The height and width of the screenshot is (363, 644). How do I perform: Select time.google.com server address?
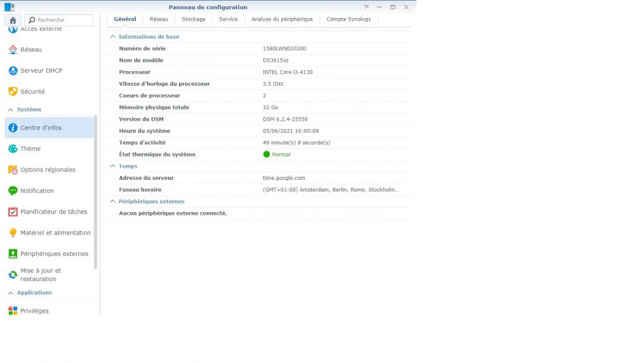tap(284, 178)
